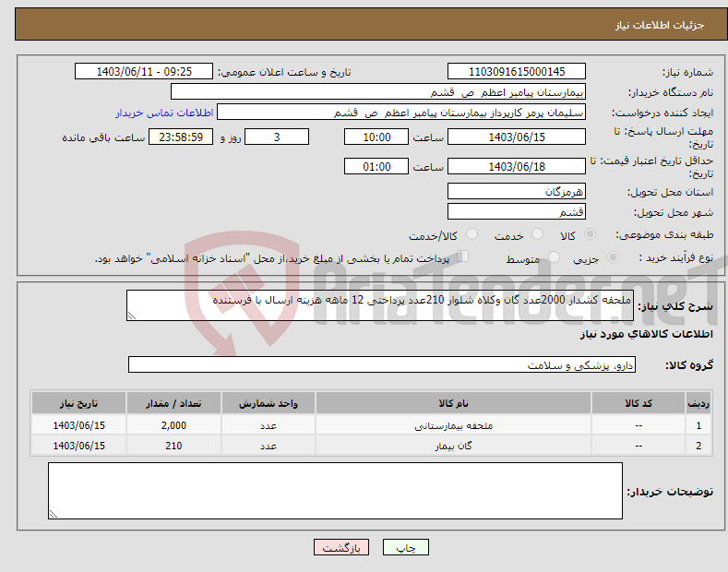Click the unit cell in ملحفه بیمارستانی row
This screenshot has height=572, width=728.
[269, 425]
